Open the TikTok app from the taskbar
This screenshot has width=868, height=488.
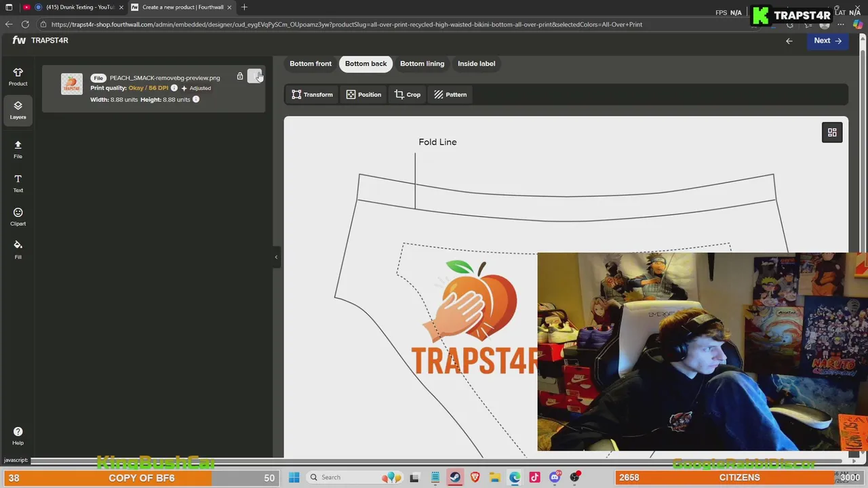pos(535,477)
